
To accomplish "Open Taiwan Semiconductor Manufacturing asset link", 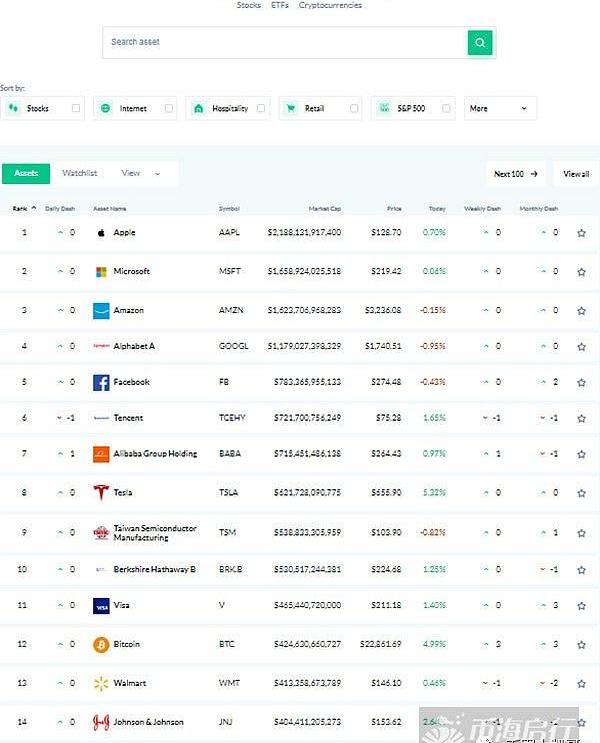I will [x=155, y=533].
